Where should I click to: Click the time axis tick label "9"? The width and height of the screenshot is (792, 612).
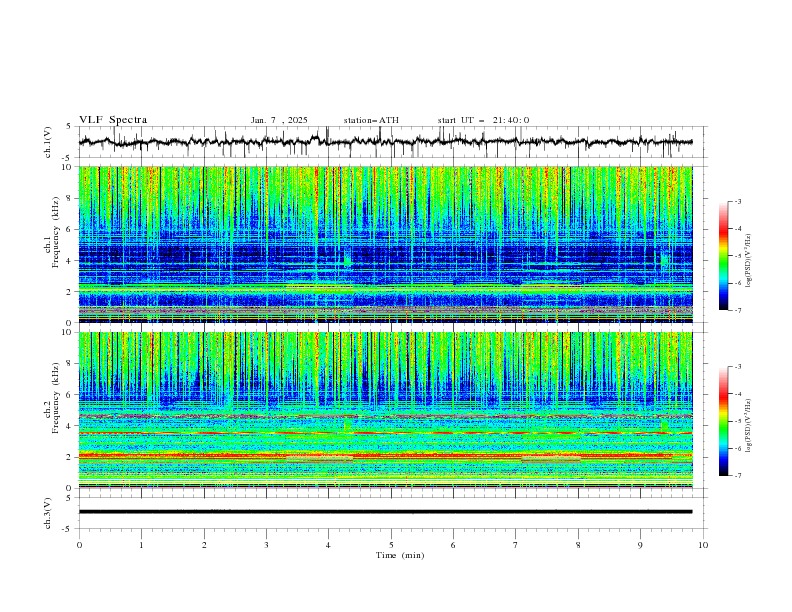(x=640, y=545)
